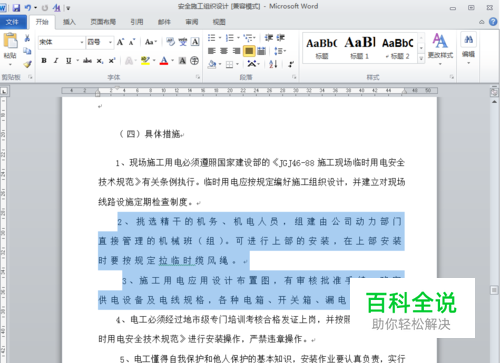The height and width of the screenshot is (363, 500).
Task: Increase paragraph indent
Action: click(281, 38)
